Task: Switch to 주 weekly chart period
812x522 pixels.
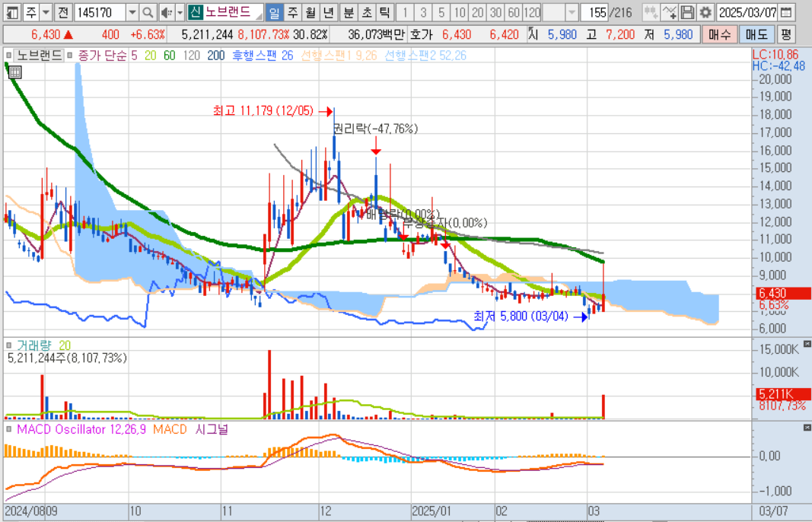Action: coord(292,12)
